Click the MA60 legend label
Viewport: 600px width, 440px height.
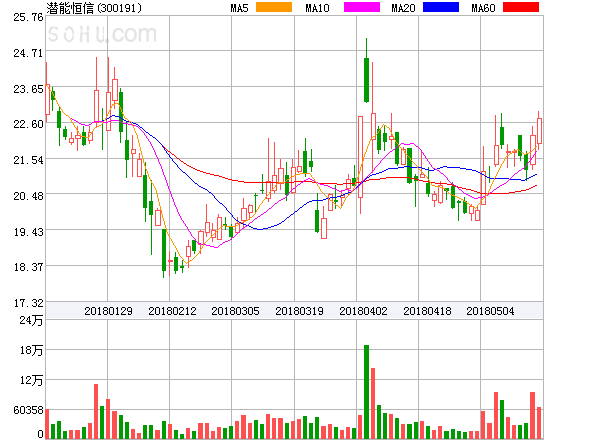(x=483, y=8)
